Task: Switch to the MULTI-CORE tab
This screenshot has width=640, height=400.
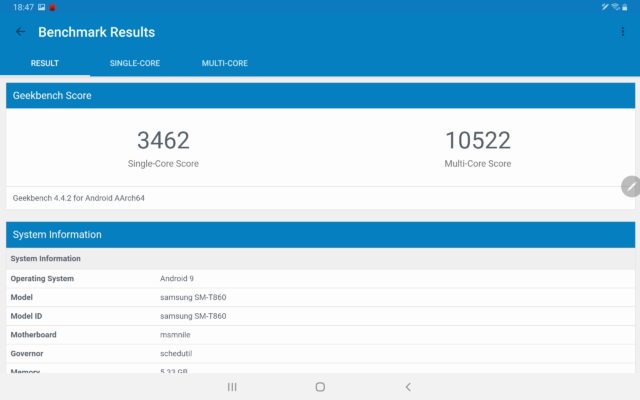Action: 224,63
